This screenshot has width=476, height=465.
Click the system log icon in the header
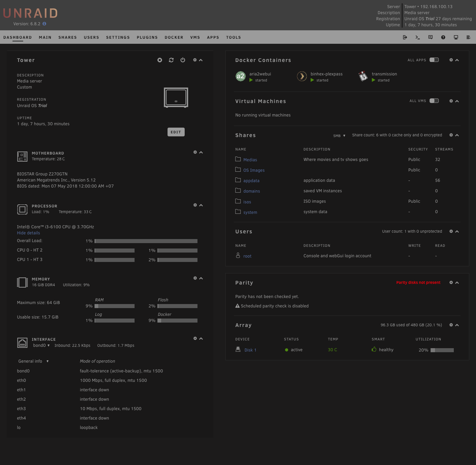coord(469,37)
